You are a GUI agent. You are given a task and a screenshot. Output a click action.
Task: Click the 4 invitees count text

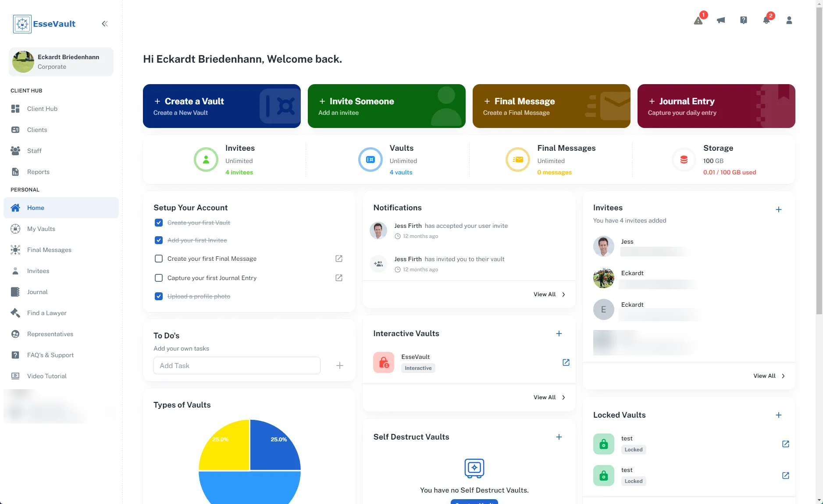tap(239, 172)
